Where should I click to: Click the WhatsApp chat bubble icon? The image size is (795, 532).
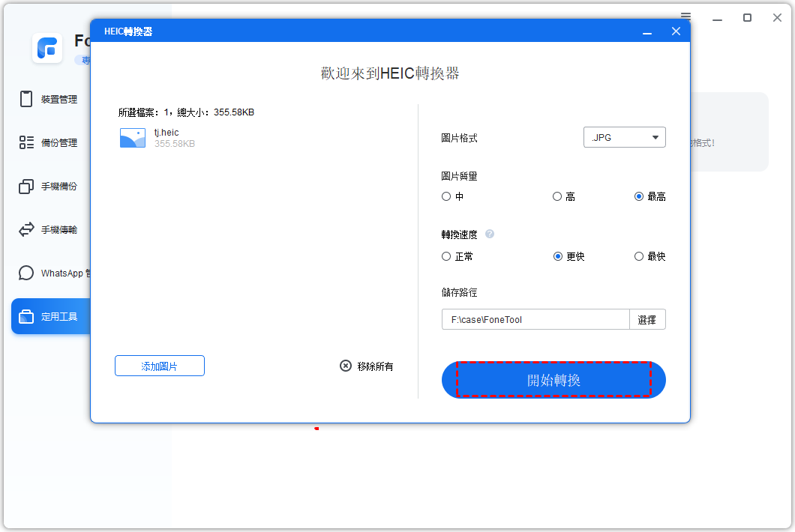[x=27, y=273]
